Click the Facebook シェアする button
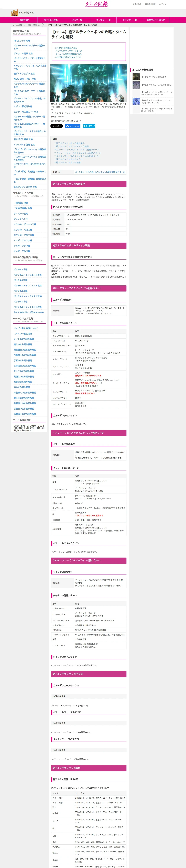 [x=73, y=126]
